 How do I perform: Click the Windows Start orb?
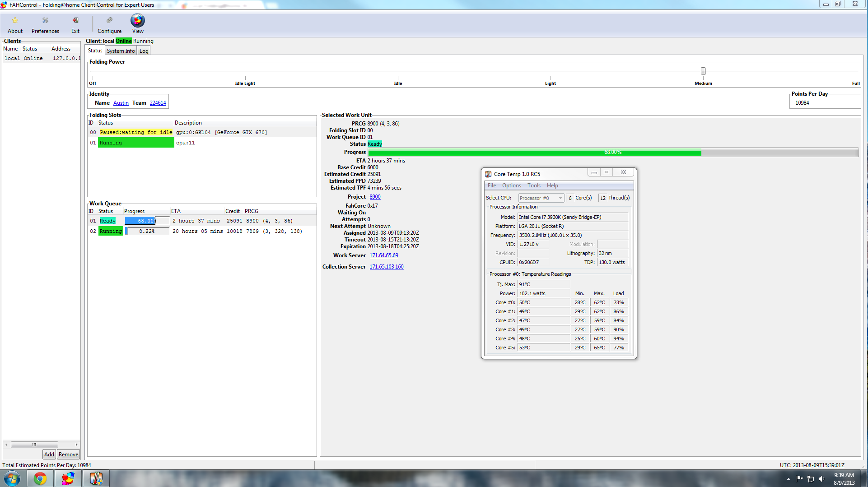(12, 478)
